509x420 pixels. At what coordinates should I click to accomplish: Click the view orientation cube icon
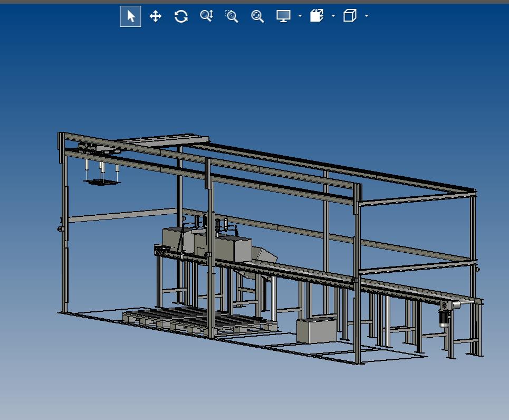[x=350, y=16]
